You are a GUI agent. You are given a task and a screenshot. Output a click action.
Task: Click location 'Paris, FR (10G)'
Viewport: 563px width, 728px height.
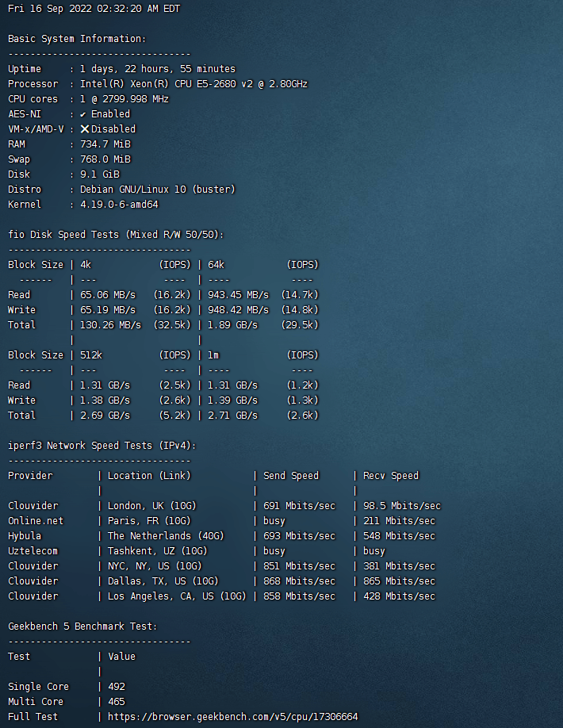click(149, 521)
